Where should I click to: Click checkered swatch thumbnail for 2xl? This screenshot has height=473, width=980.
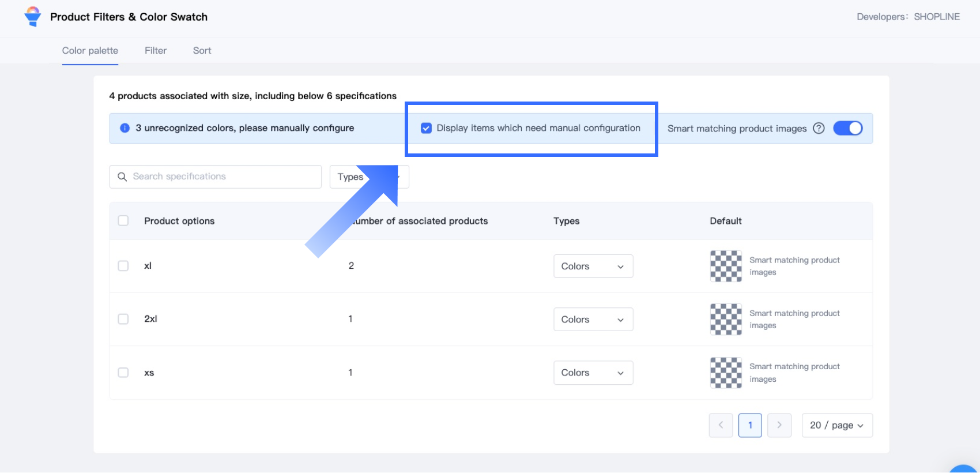pos(726,319)
